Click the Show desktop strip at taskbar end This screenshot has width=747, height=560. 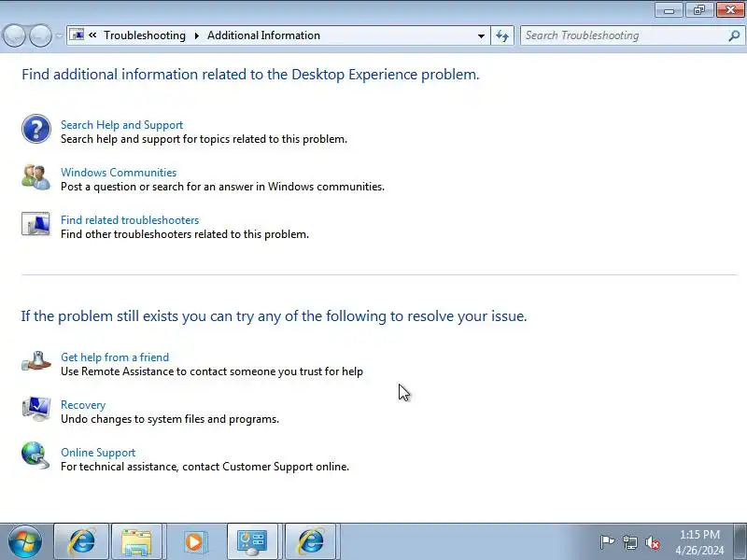coord(740,541)
